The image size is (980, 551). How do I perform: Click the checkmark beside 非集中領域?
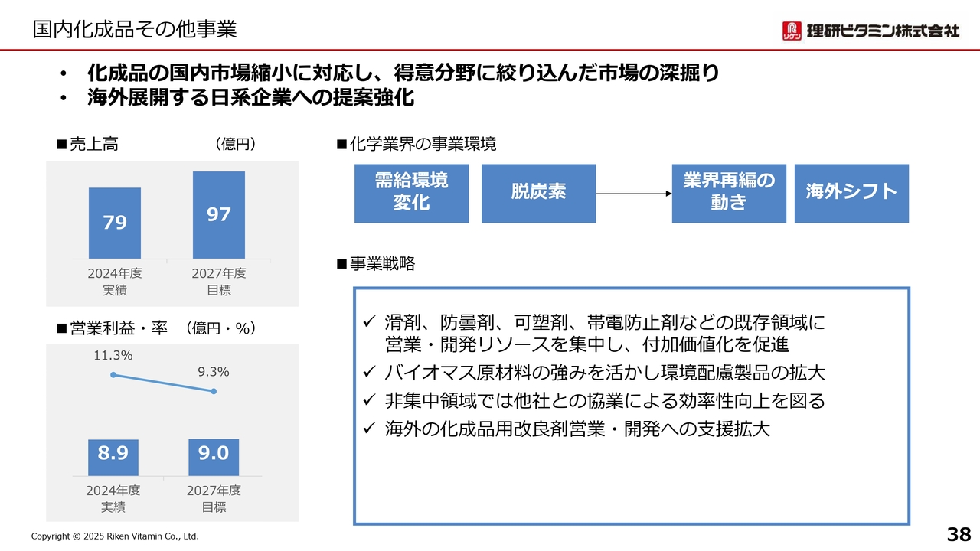pos(368,400)
